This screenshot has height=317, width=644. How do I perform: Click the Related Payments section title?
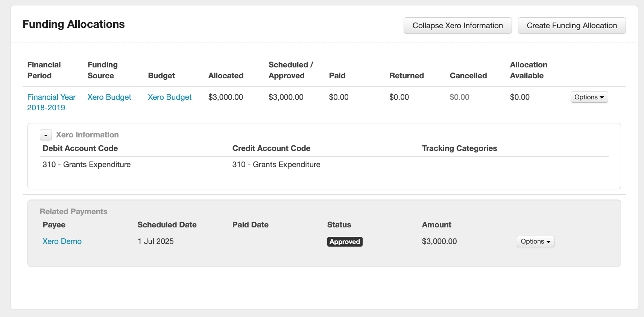click(x=74, y=212)
